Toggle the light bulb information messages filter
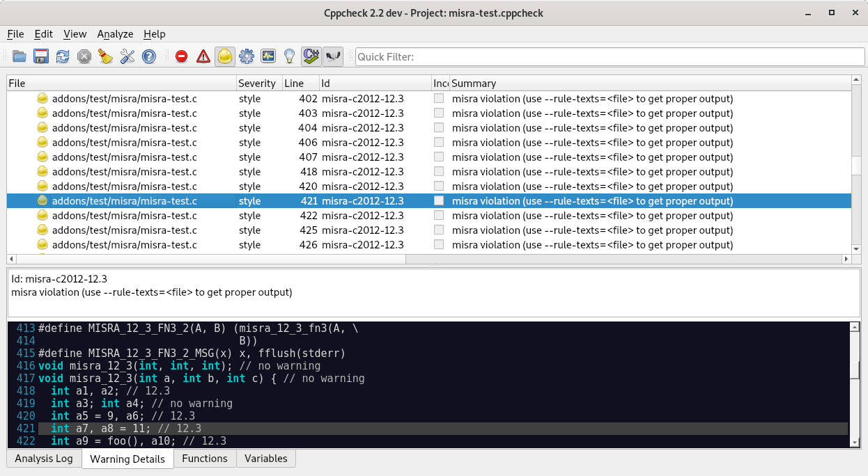 coord(290,56)
